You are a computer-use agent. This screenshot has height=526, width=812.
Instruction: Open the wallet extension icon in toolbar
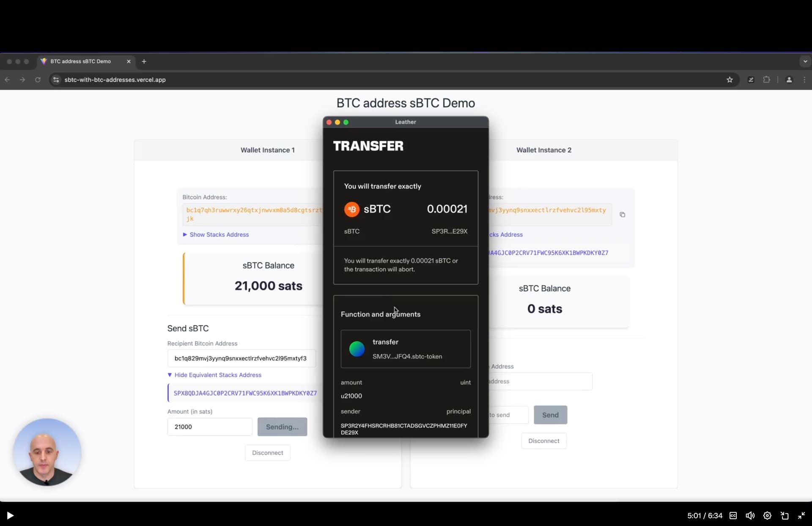[751, 80]
